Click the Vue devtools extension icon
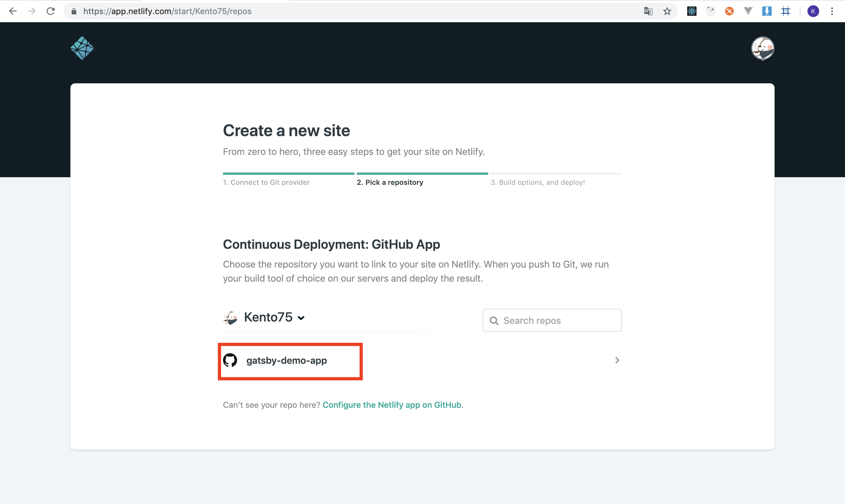The image size is (845, 504). (748, 11)
